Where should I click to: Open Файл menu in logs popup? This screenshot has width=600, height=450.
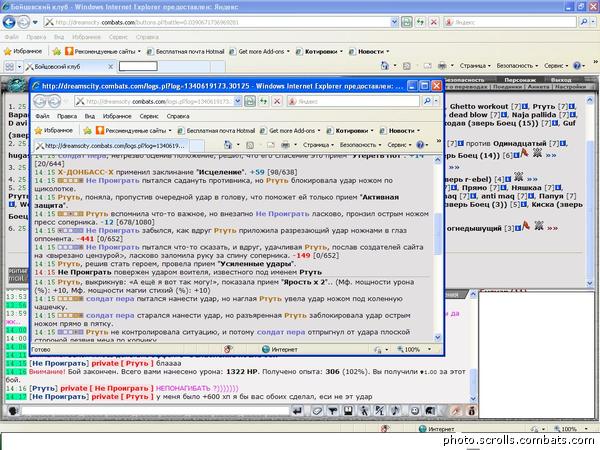(42, 116)
